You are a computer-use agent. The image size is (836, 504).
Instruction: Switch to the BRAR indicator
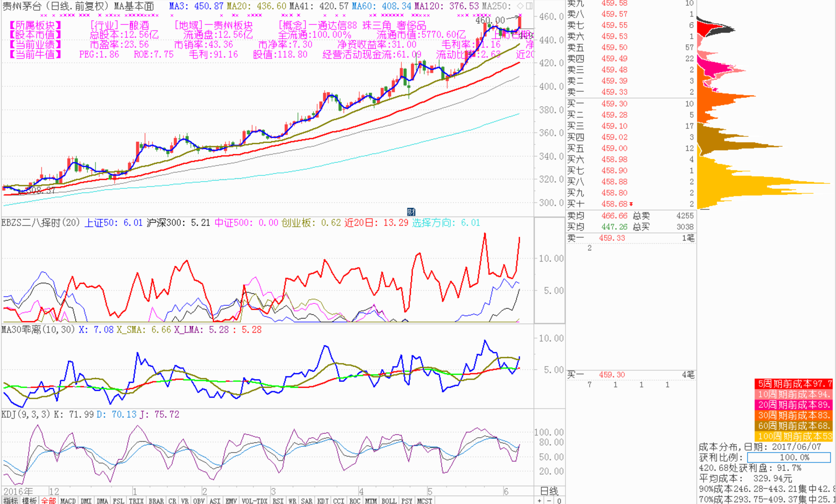(156, 501)
